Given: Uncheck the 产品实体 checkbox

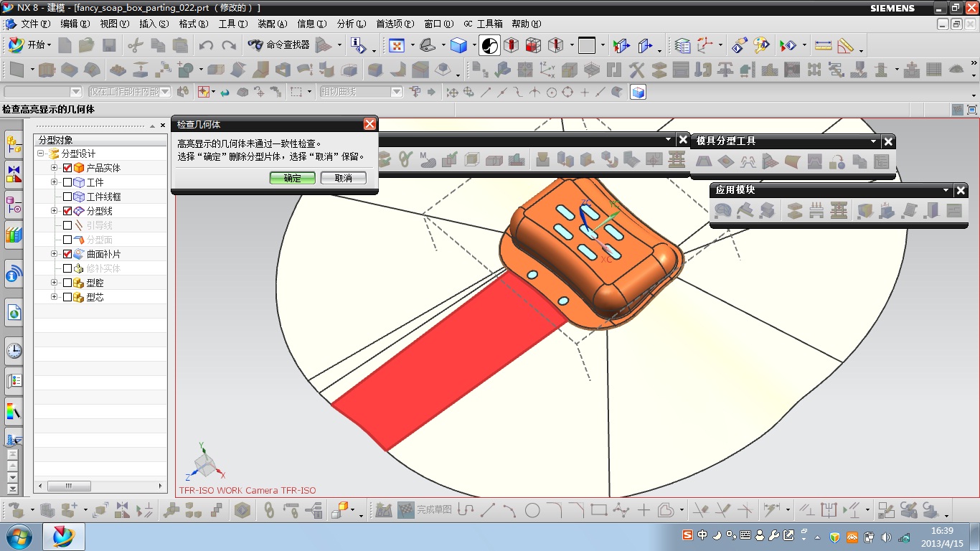Looking at the screenshot, I should pos(67,168).
